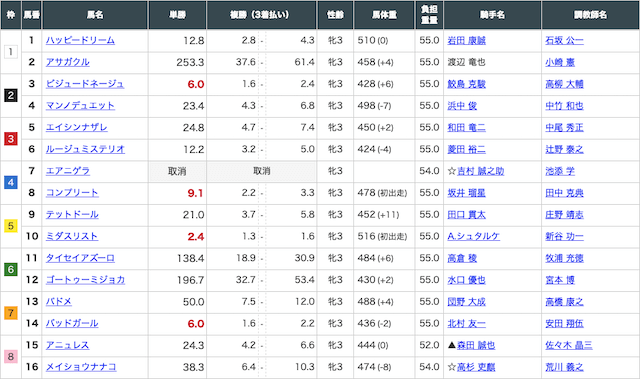Open trainer link 佐々木 晶三

coord(569,345)
